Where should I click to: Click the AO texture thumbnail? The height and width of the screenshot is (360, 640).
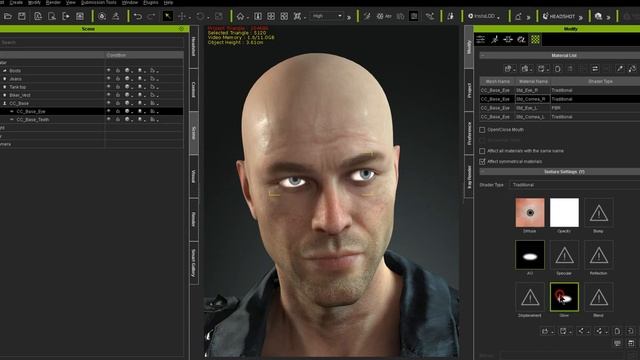pyautogui.click(x=530, y=255)
